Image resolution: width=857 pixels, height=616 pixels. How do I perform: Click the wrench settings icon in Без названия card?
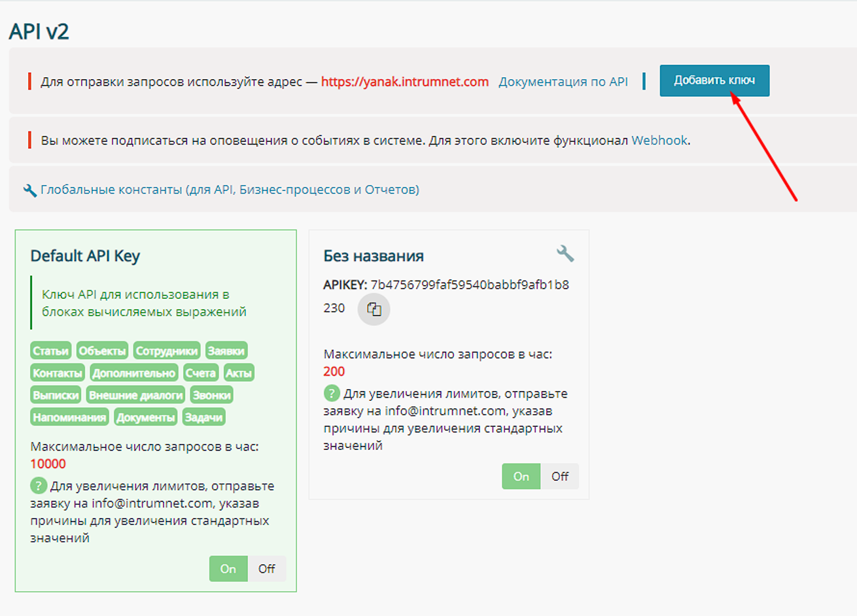[565, 254]
